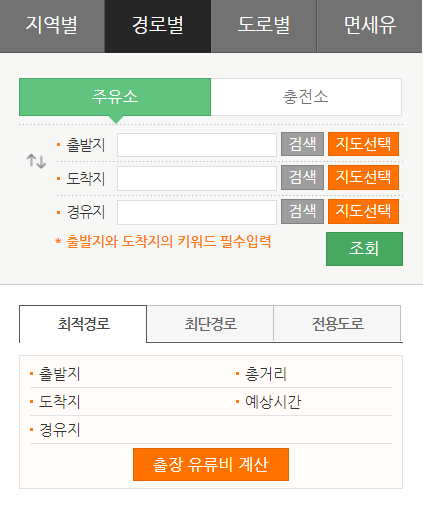Switch to the 충전소 tab
423x515 pixels.
[x=306, y=97]
